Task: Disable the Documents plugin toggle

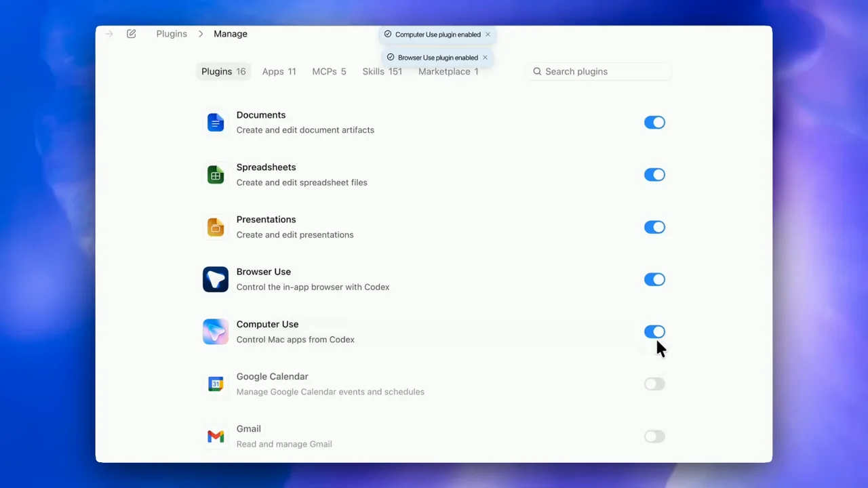Action: pyautogui.click(x=654, y=123)
